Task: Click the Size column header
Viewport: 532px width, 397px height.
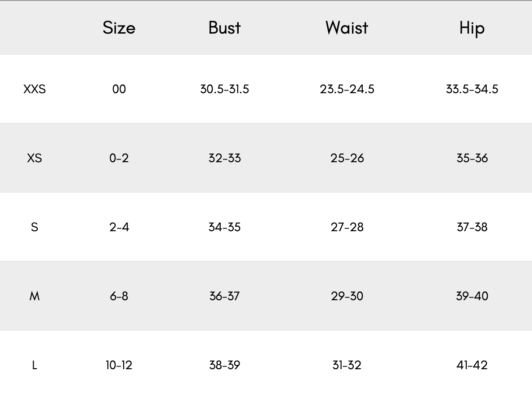Action: pos(119,28)
